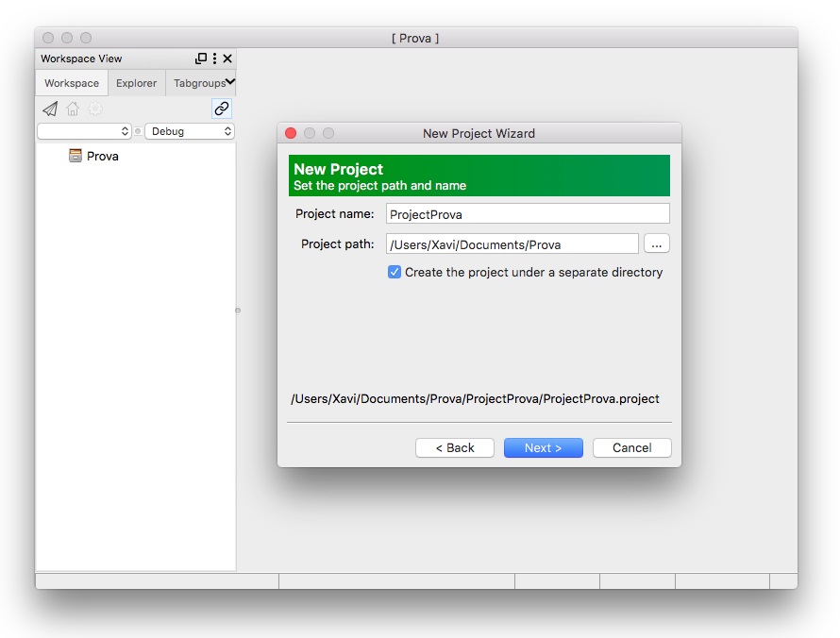
Task: Click the home icon in workspace toolbar
Action: point(73,109)
